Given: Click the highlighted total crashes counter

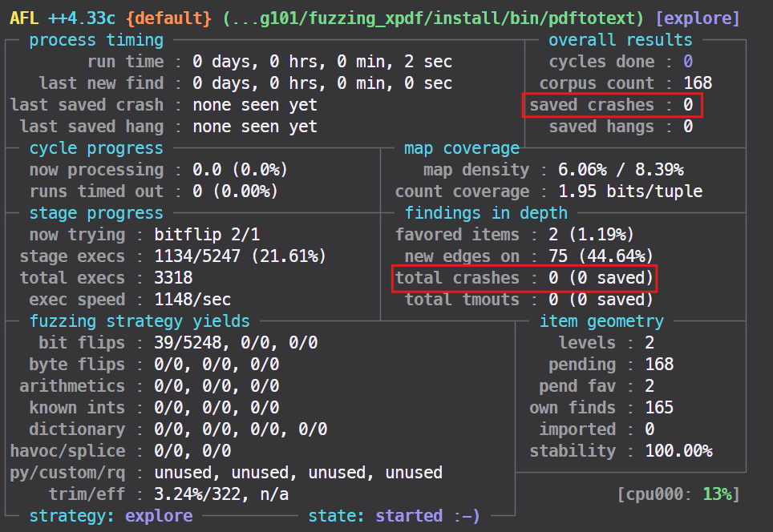Looking at the screenshot, I should [524, 277].
